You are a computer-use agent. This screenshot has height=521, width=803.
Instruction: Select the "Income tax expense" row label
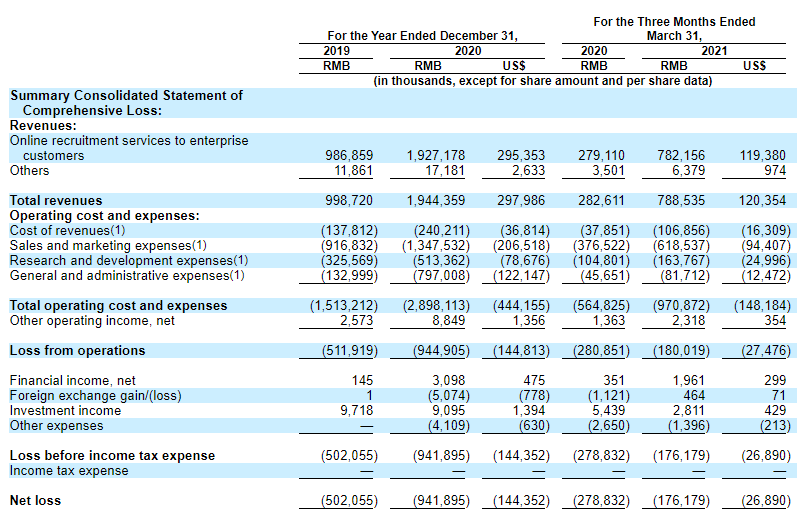[69, 471]
